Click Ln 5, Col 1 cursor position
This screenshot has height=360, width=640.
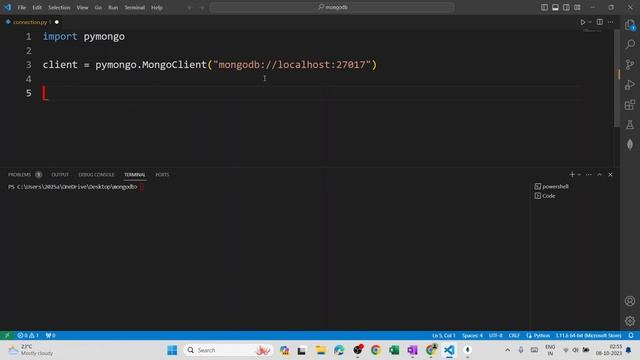click(x=444, y=336)
